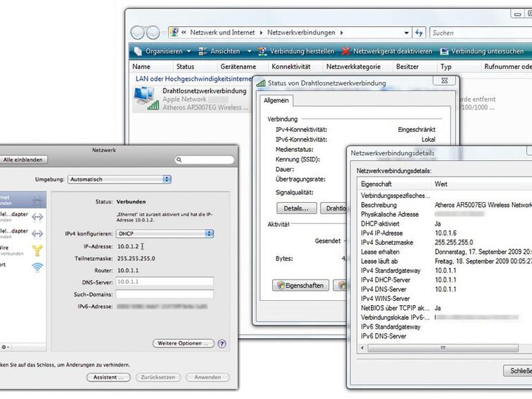Select the IPv4 Standardgateway row
This screenshot has width=532, height=399.
445,271
